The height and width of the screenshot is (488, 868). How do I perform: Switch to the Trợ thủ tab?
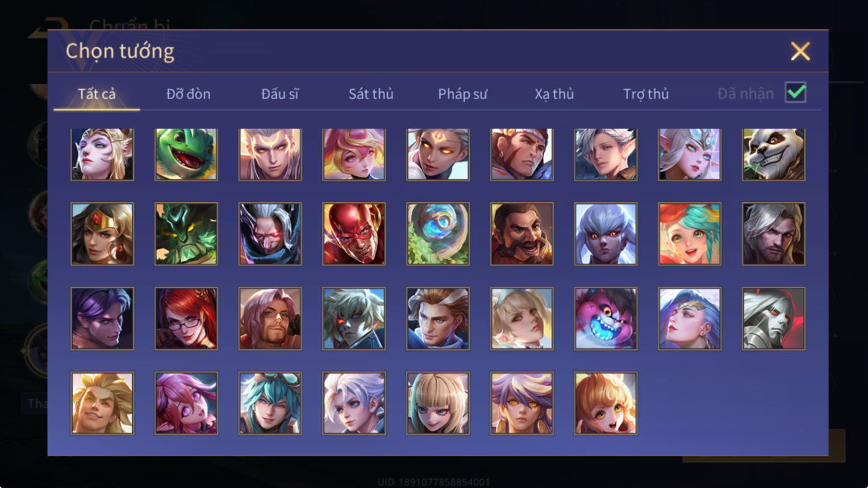[x=646, y=94]
